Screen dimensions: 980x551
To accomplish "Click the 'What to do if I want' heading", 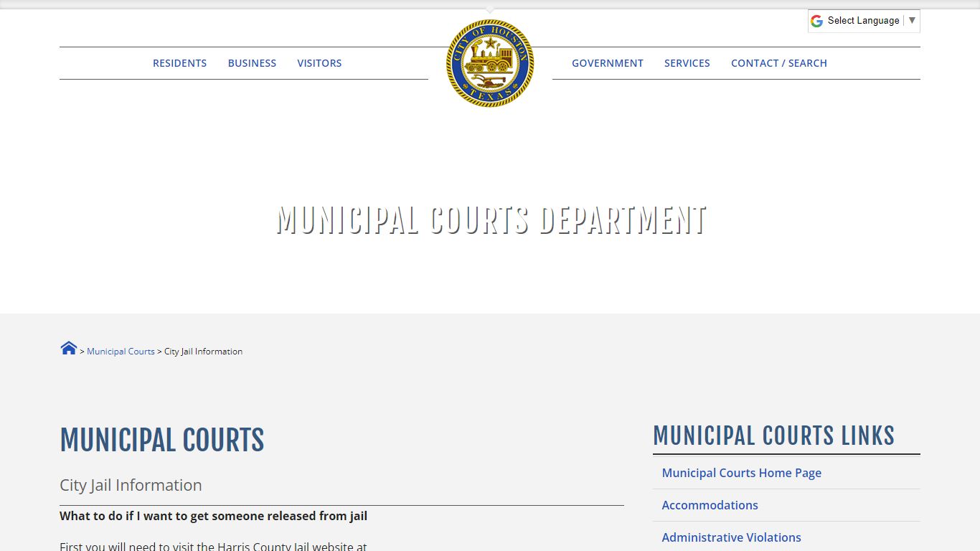I will tap(213, 516).
